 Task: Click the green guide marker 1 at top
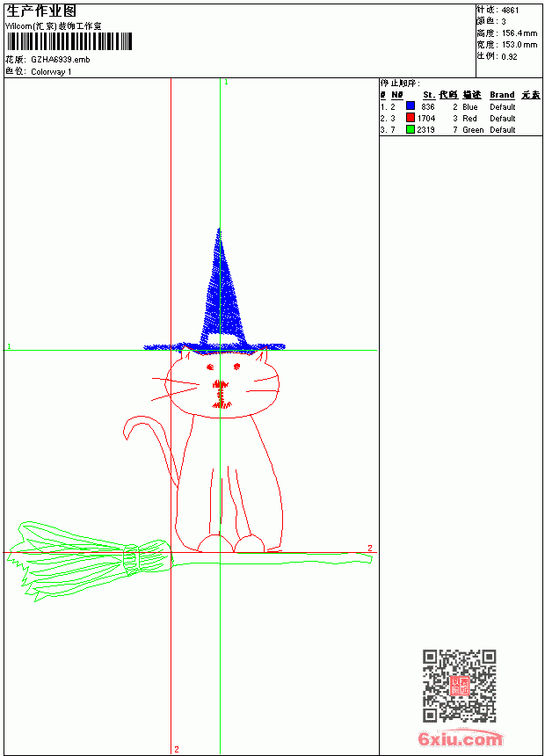click(226, 83)
